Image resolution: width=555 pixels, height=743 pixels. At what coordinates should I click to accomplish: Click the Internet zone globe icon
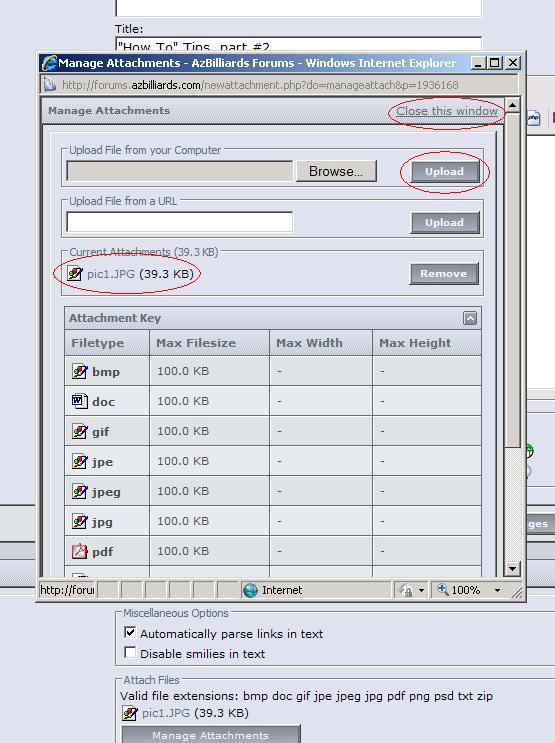(x=250, y=590)
